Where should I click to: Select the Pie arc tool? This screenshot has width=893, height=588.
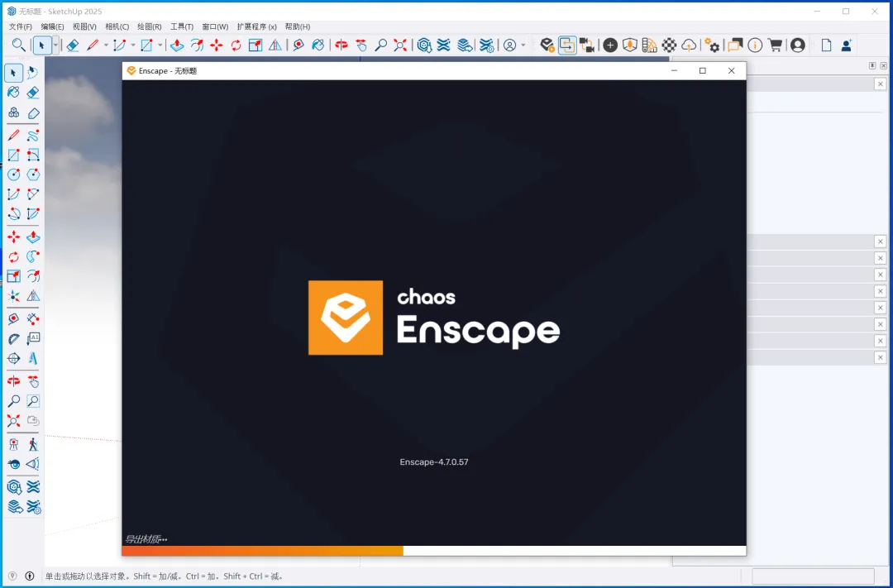click(33, 213)
